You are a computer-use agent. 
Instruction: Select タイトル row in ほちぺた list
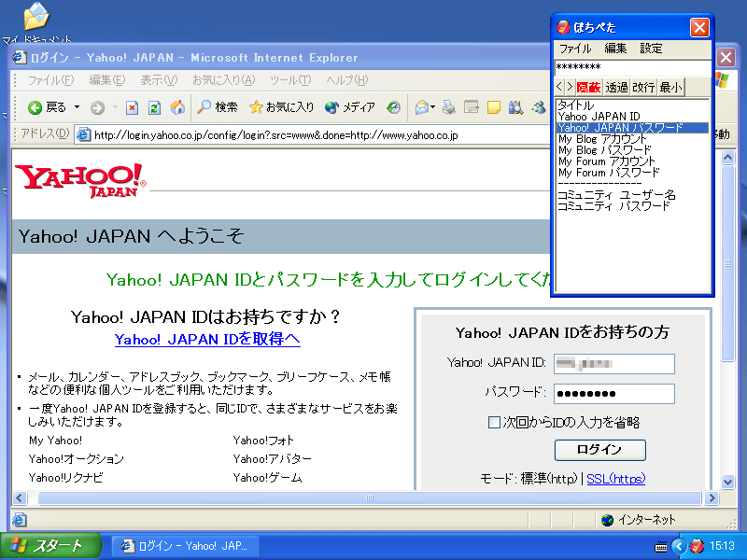[x=632, y=105]
